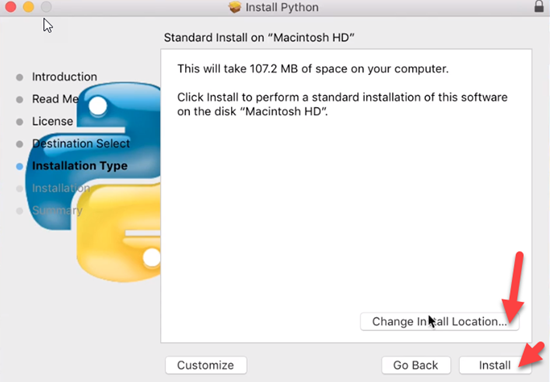Click the "Click Install to perform" paragraph
Image resolution: width=550 pixels, height=382 pixels.
pyautogui.click(x=342, y=104)
